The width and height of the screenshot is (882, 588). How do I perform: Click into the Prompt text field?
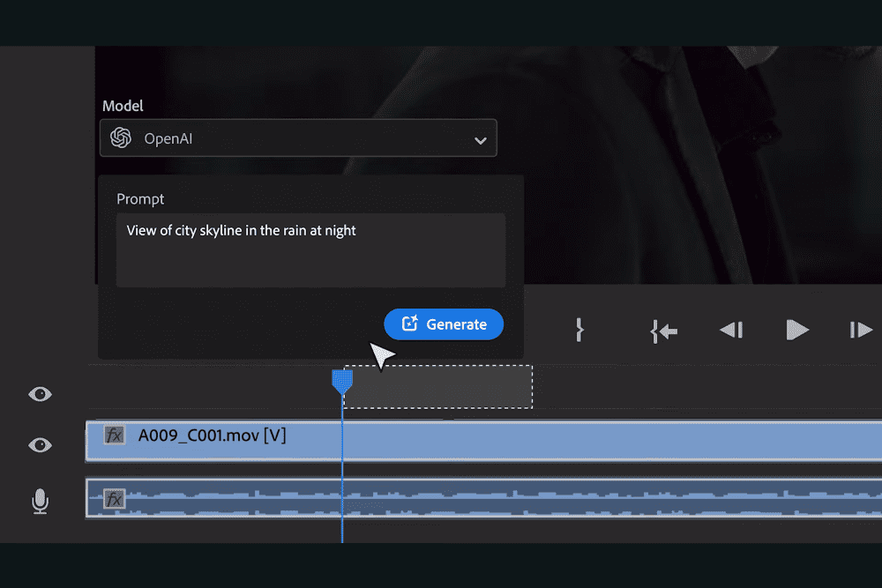pos(310,250)
